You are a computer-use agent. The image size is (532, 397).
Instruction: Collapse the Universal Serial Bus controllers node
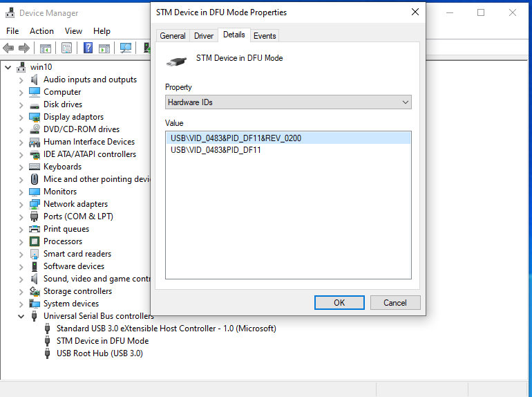tap(21, 316)
